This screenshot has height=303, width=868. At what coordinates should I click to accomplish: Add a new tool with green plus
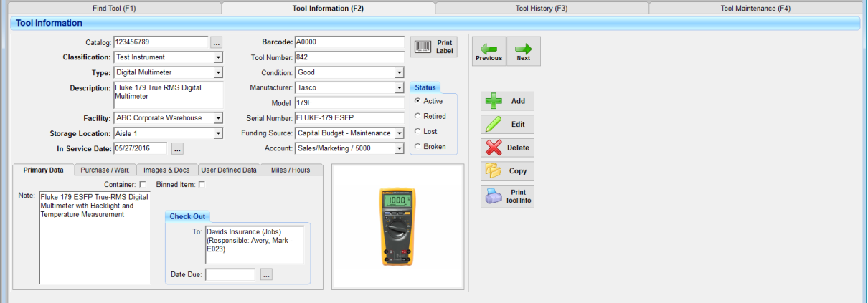pyautogui.click(x=507, y=101)
